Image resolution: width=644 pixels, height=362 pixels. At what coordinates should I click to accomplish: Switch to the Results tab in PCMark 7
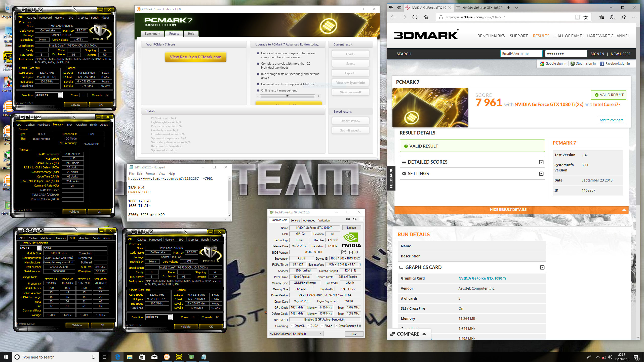pyautogui.click(x=174, y=34)
